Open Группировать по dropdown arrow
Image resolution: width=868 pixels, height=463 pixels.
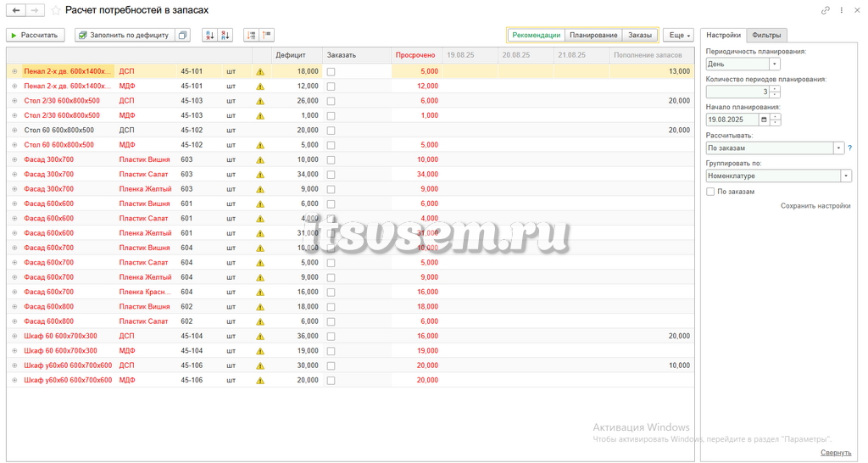tap(846, 176)
